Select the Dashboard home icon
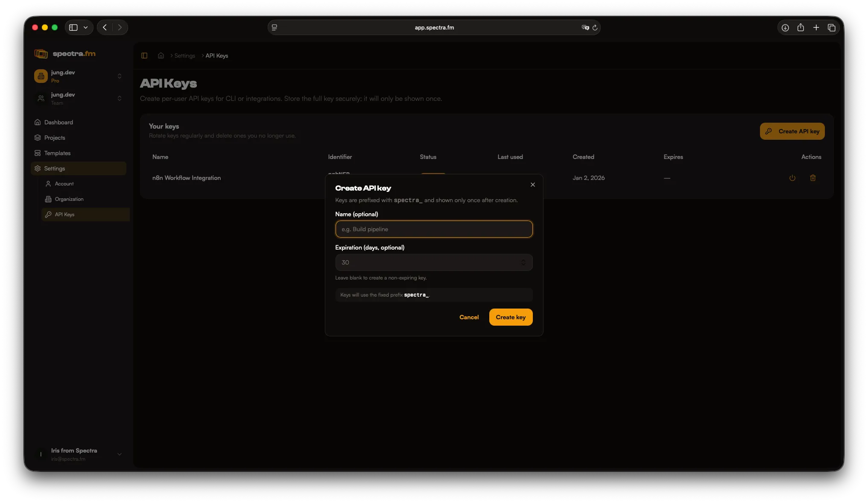 (x=38, y=122)
